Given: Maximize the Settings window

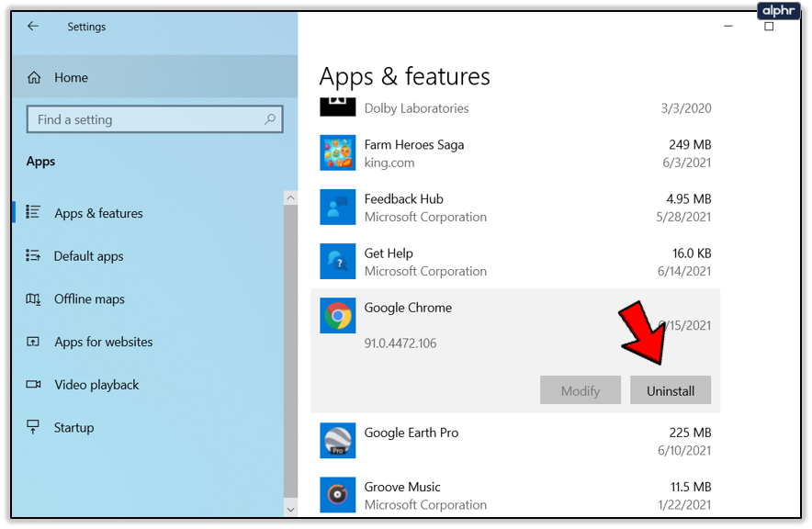Looking at the screenshot, I should 769,26.
